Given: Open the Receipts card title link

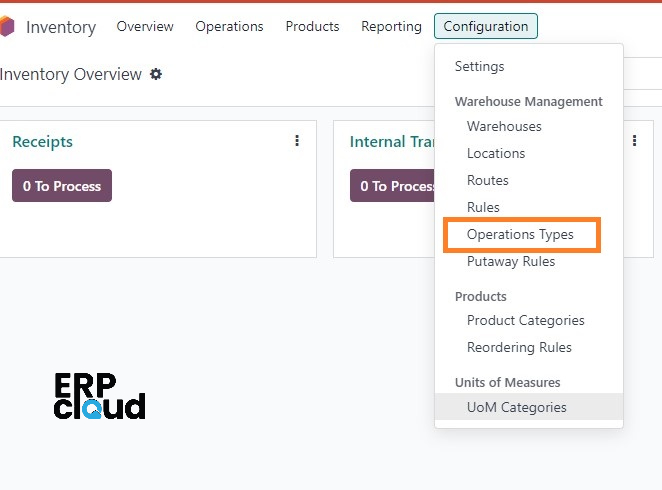Looking at the screenshot, I should pos(43,142).
